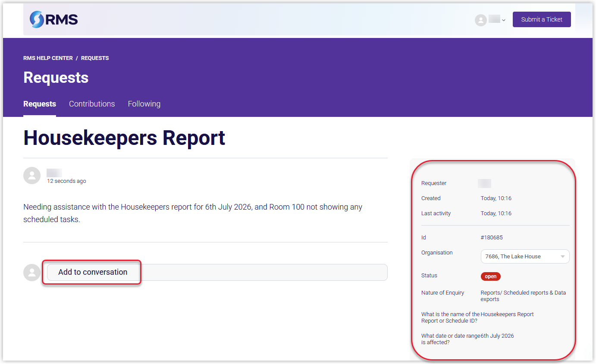Image resolution: width=596 pixels, height=364 pixels.
Task: Open the user profile avatar menu
Action: 480,20
